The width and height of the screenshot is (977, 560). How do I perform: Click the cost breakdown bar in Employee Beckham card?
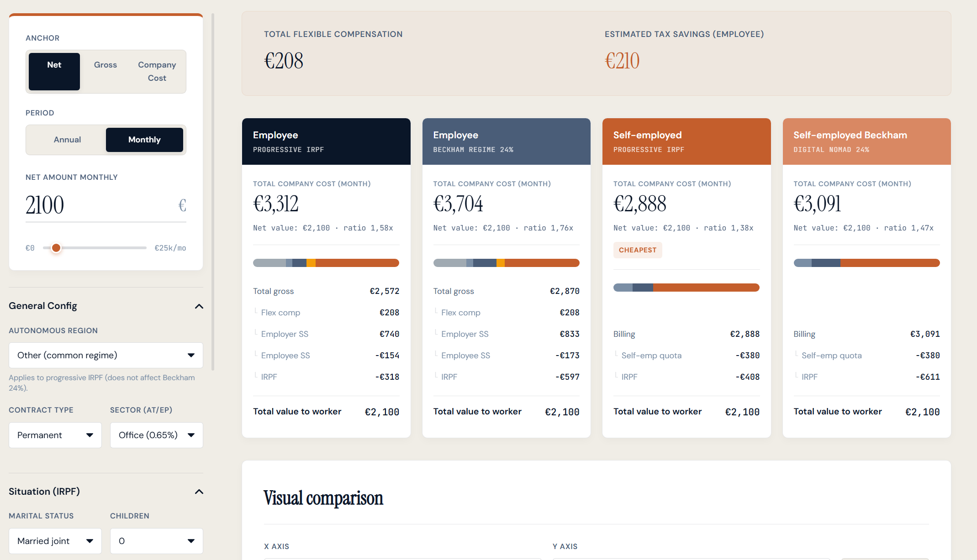[x=507, y=263]
